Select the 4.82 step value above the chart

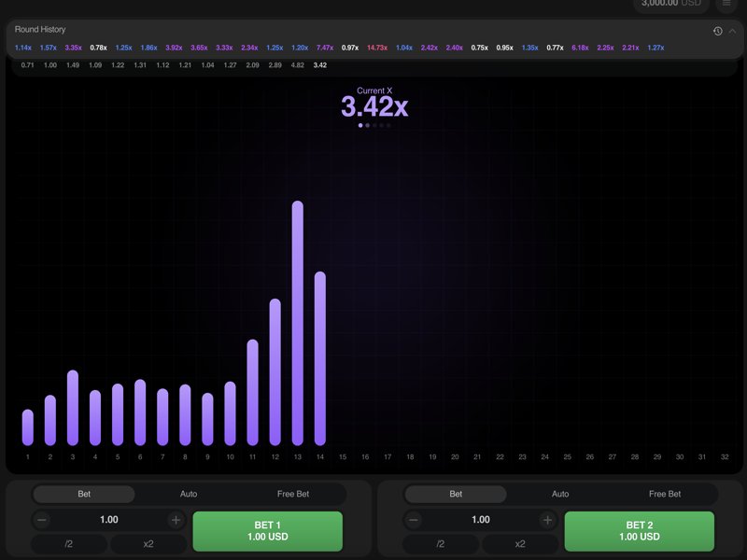tap(297, 65)
